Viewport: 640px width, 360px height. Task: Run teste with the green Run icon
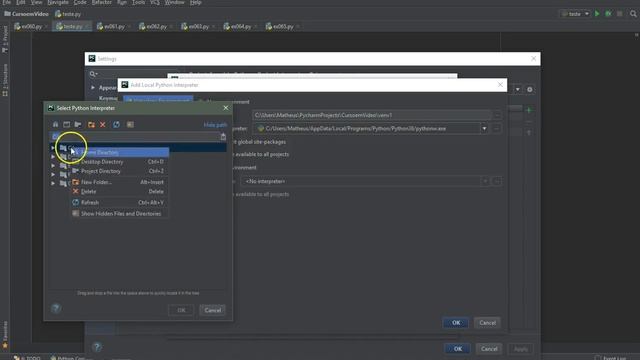point(597,14)
